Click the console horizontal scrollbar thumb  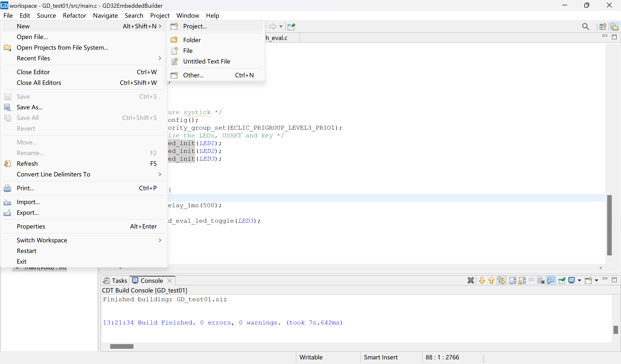122,346
